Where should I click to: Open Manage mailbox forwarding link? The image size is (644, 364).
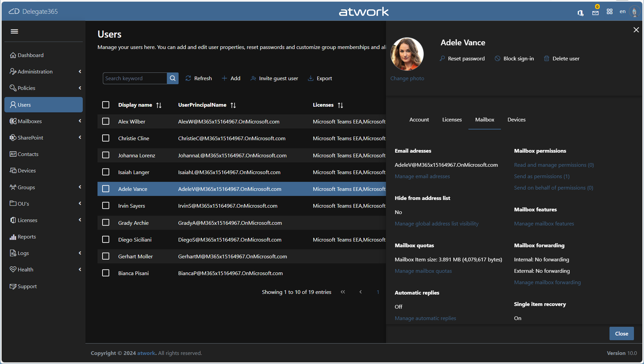pyautogui.click(x=547, y=282)
